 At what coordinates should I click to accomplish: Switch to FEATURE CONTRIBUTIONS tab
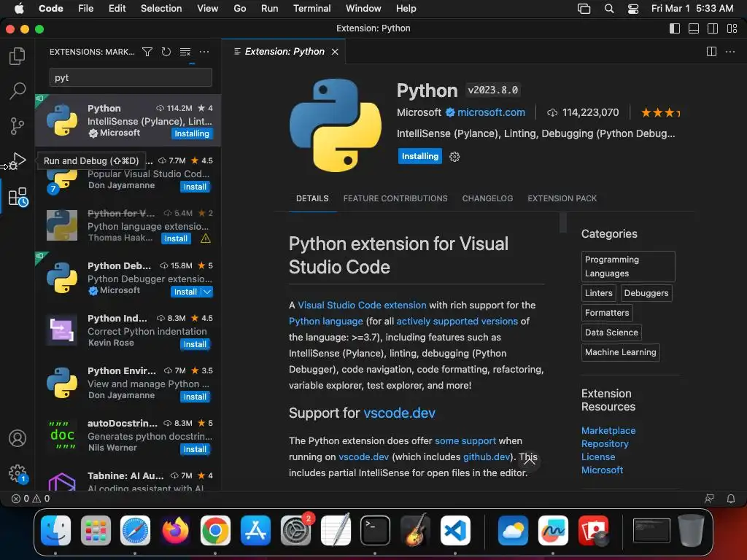tap(395, 198)
